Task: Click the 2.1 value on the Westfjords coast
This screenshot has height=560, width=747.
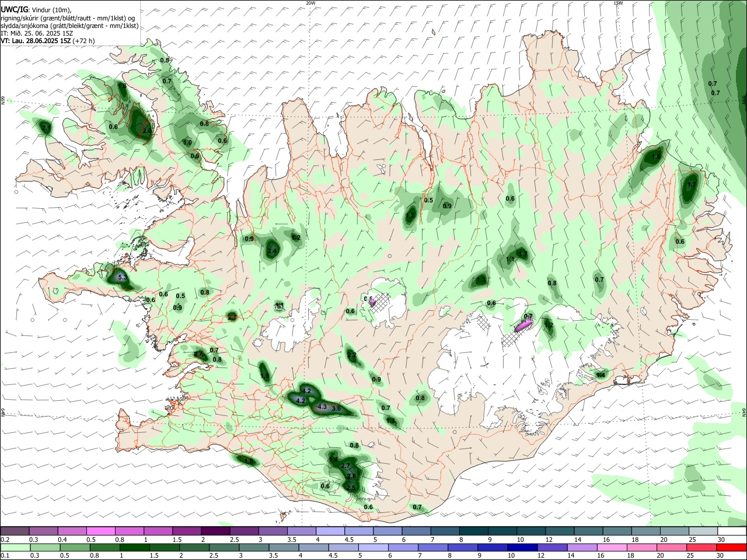Action: coord(46,128)
